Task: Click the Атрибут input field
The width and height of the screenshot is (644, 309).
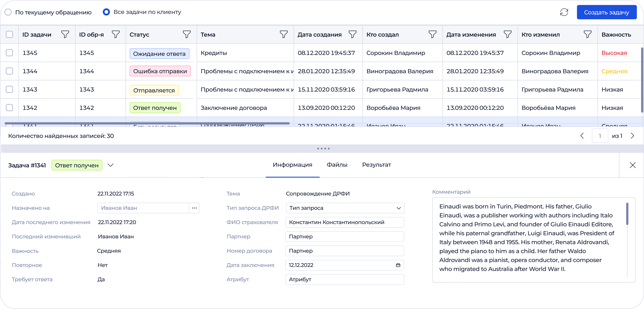Action: (345, 279)
